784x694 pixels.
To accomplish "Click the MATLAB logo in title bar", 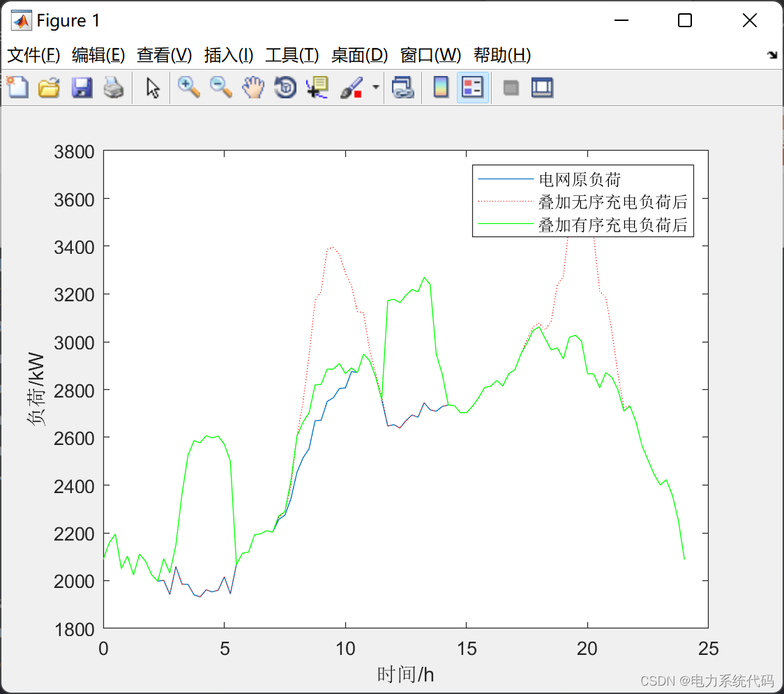I will (x=22, y=20).
